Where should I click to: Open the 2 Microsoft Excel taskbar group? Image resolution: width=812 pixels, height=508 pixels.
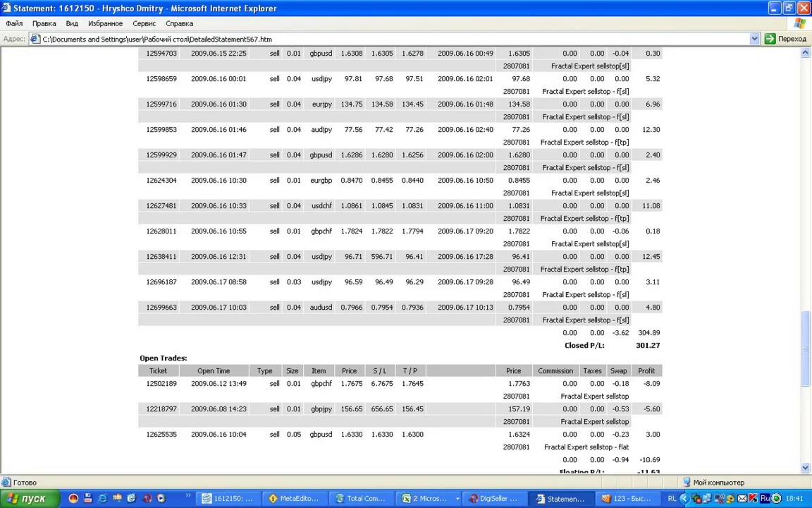430,499
